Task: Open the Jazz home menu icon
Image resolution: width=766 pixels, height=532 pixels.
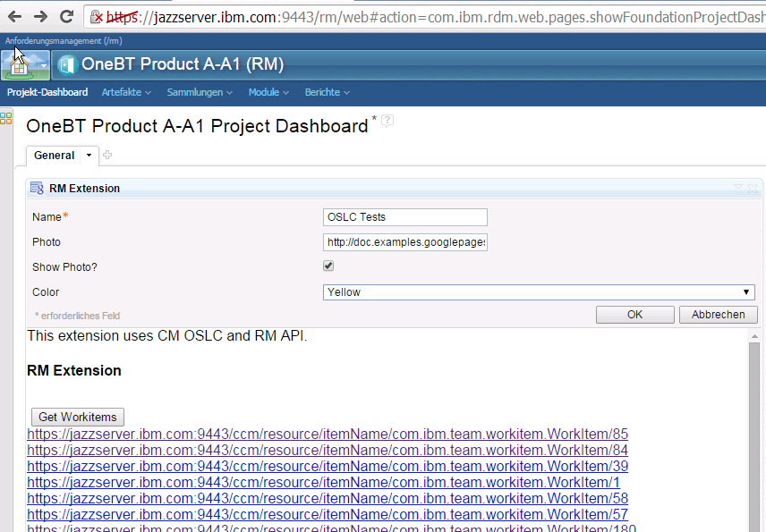Action: coord(19,64)
